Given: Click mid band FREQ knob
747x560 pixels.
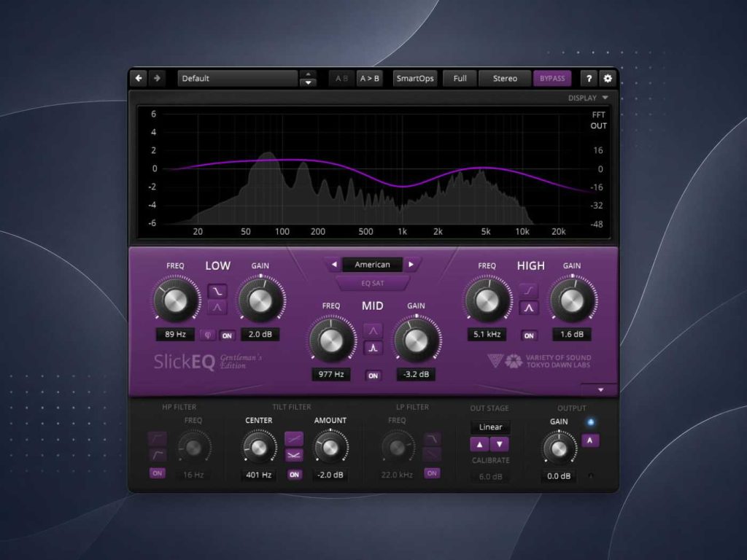Looking at the screenshot, I should pyautogui.click(x=331, y=340).
